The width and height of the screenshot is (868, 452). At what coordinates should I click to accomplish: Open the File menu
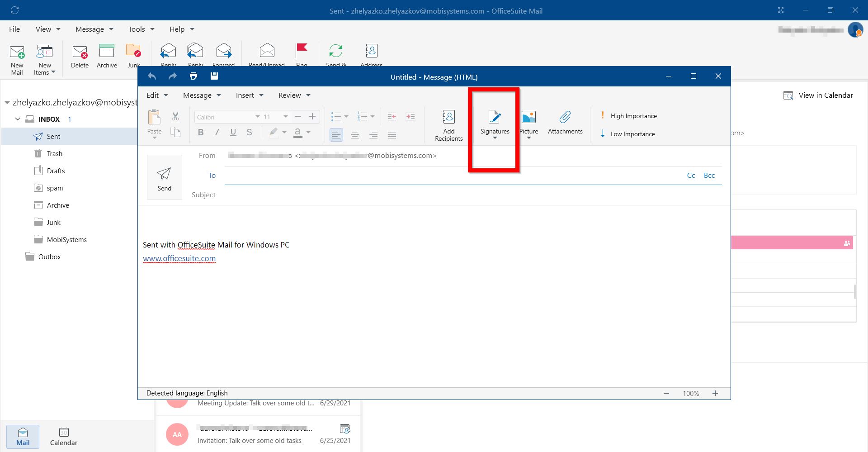(x=14, y=29)
